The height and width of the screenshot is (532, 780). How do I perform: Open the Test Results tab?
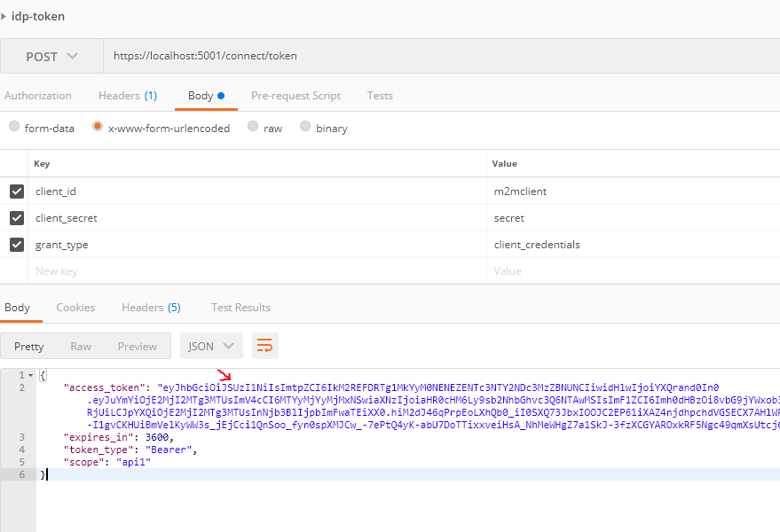pyautogui.click(x=240, y=308)
